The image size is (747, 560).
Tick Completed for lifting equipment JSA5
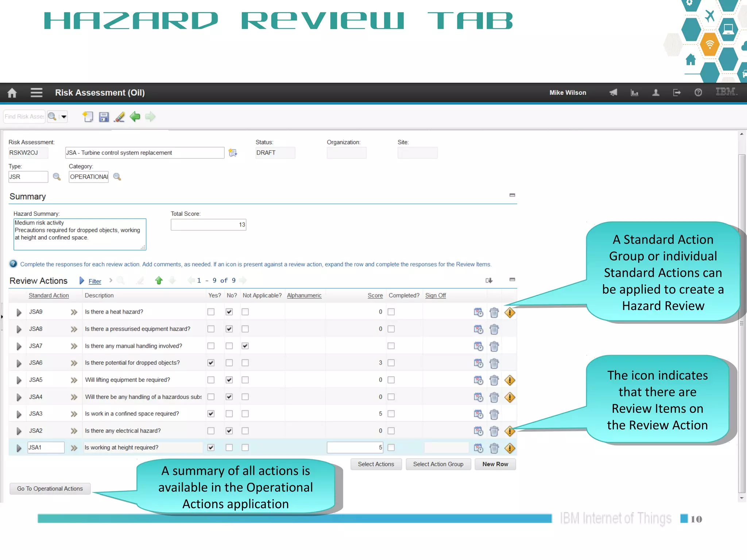[391, 380]
